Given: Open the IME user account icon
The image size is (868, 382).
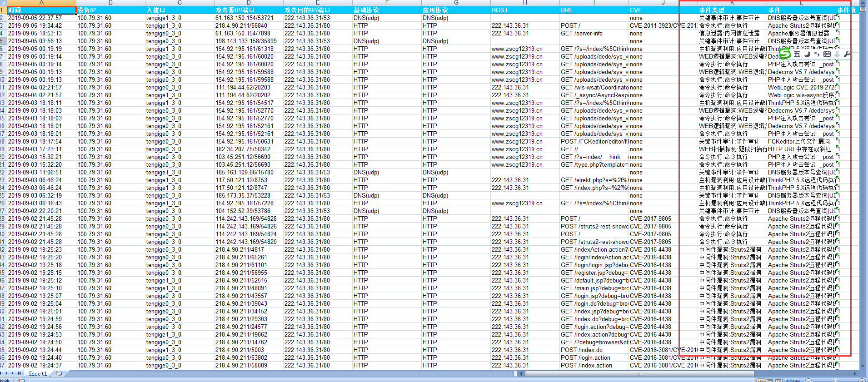Looking at the screenshot, I should pos(837,54).
